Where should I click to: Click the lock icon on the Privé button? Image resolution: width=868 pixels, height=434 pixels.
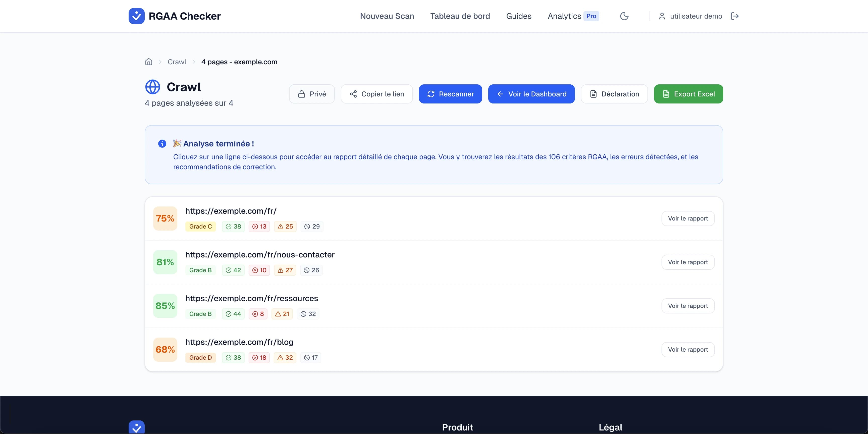click(x=302, y=94)
